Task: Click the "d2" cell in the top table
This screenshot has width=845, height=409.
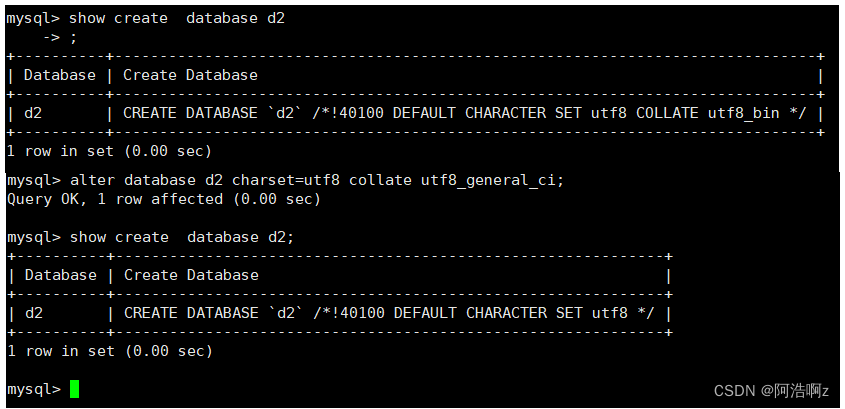Action: tap(33, 113)
